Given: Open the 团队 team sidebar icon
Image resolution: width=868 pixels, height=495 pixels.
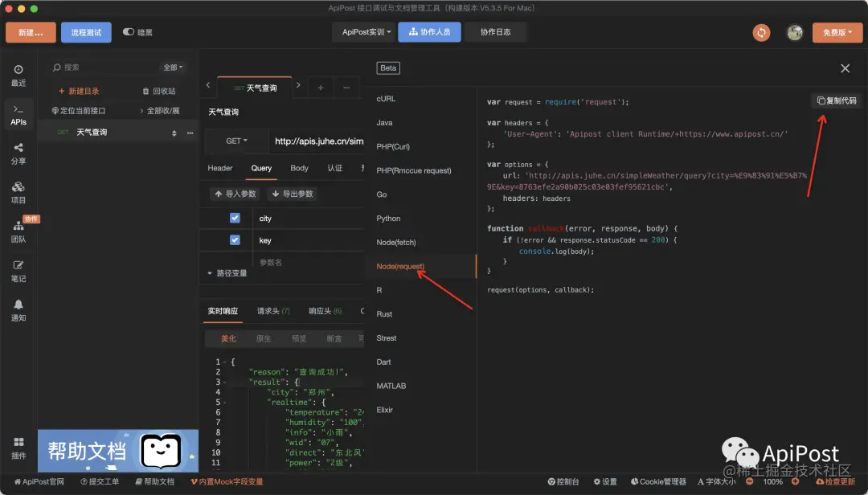Looking at the screenshot, I should click(x=18, y=232).
